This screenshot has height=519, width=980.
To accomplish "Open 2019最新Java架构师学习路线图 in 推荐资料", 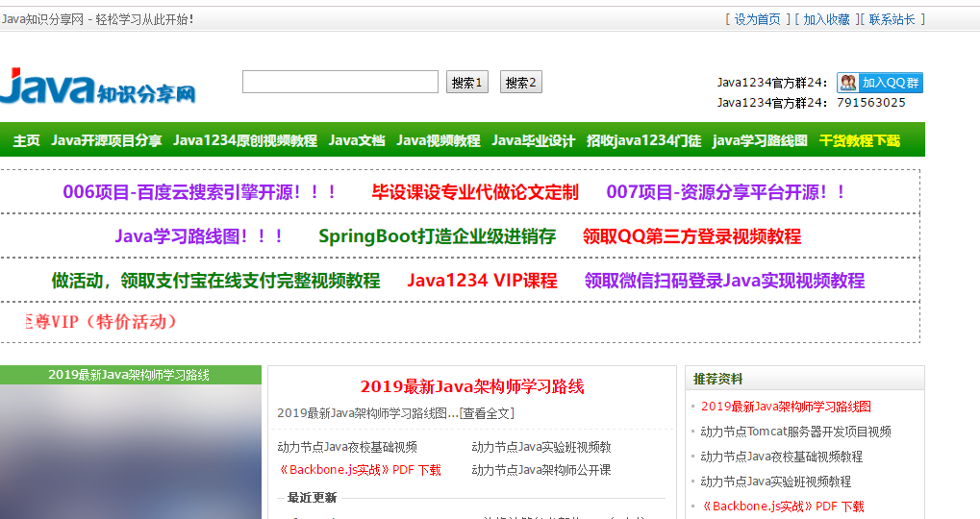I will click(786, 407).
